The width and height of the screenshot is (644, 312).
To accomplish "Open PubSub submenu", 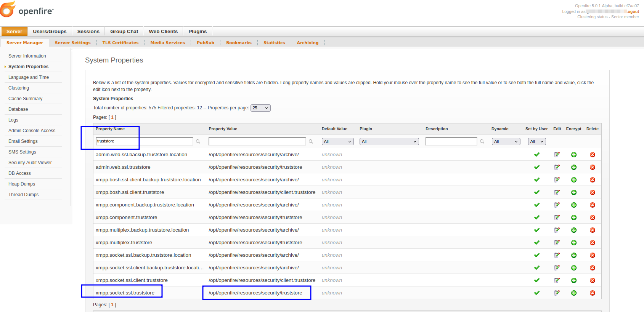I will click(x=206, y=43).
